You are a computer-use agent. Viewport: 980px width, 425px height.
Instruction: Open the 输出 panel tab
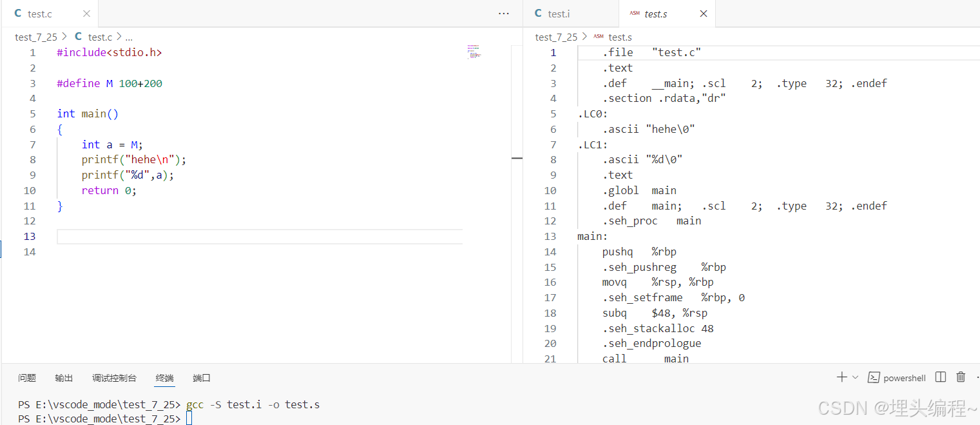[x=64, y=378]
